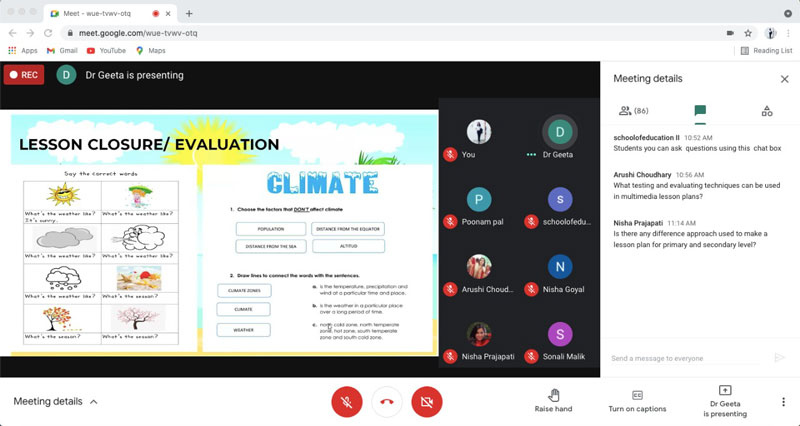Raise your hand in the meeting

[x=553, y=400]
